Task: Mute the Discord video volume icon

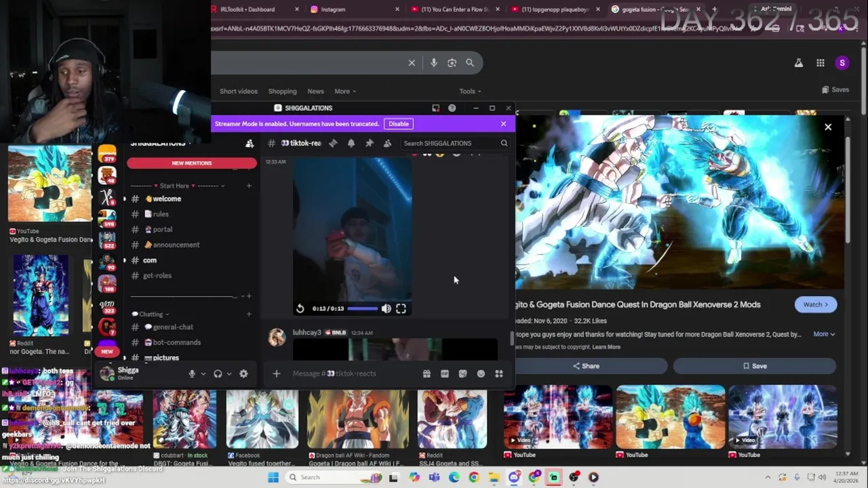Action: click(386, 308)
